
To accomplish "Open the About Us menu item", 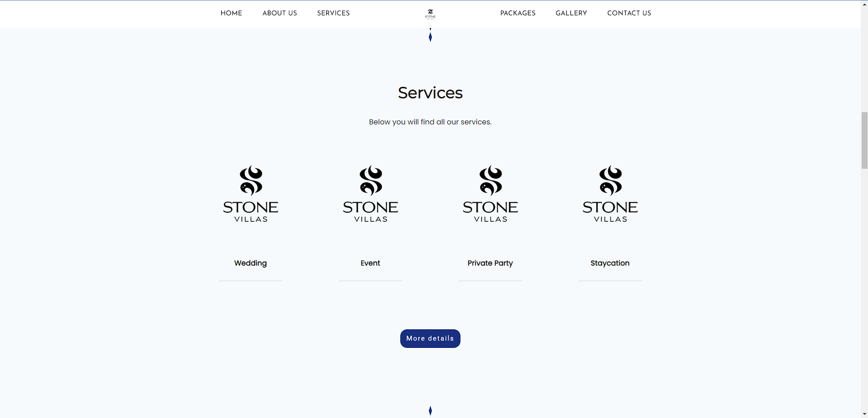I will [280, 13].
